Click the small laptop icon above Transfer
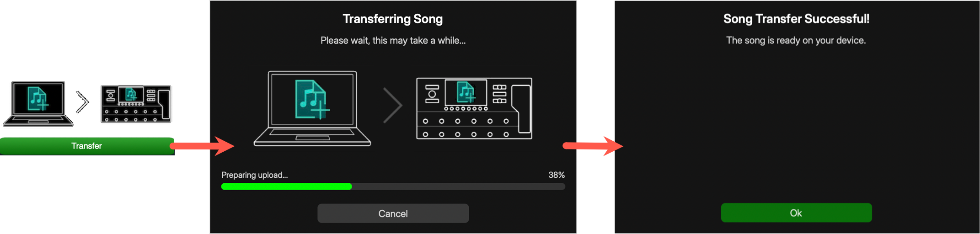Image resolution: width=980 pixels, height=234 pixels. 38,103
